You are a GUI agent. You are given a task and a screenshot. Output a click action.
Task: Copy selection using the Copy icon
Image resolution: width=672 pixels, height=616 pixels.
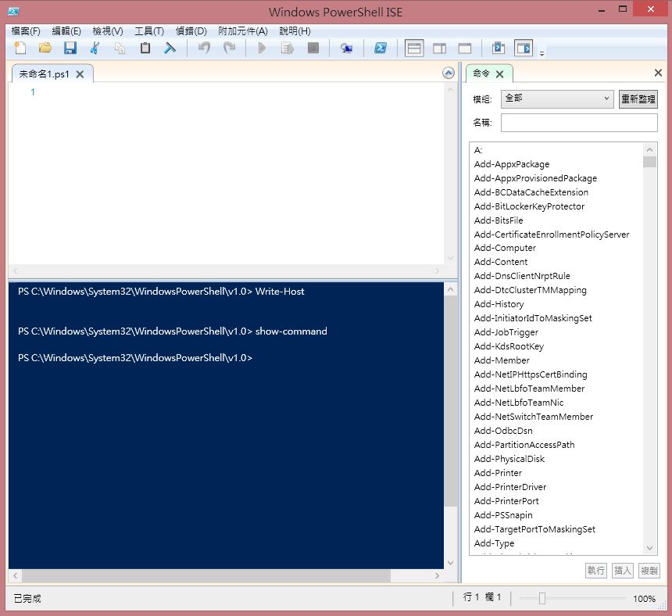click(120, 48)
